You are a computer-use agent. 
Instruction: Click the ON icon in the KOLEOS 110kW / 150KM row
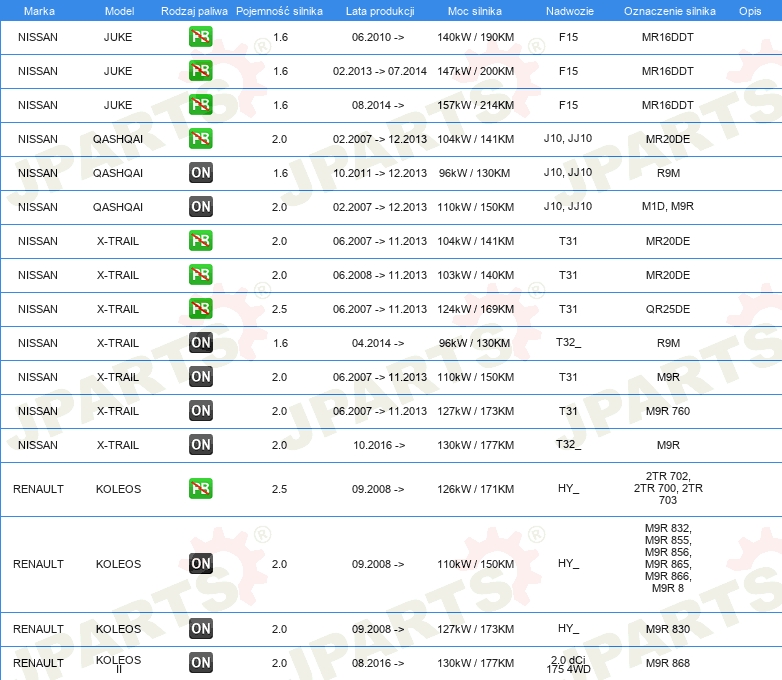click(x=200, y=564)
